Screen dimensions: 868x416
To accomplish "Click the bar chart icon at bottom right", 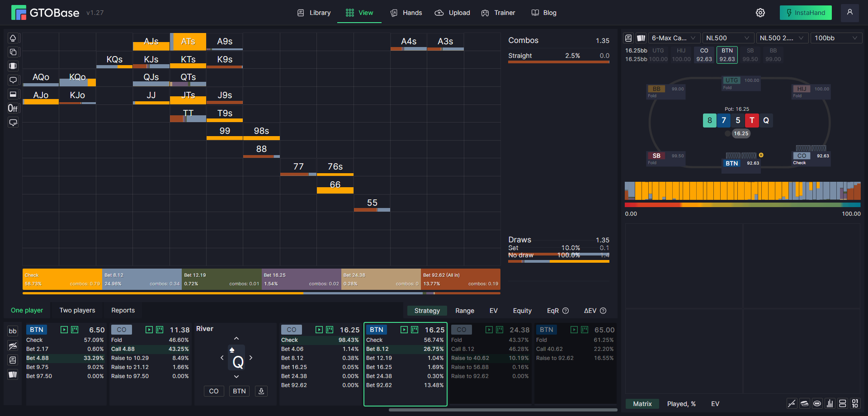I will coord(830,403).
